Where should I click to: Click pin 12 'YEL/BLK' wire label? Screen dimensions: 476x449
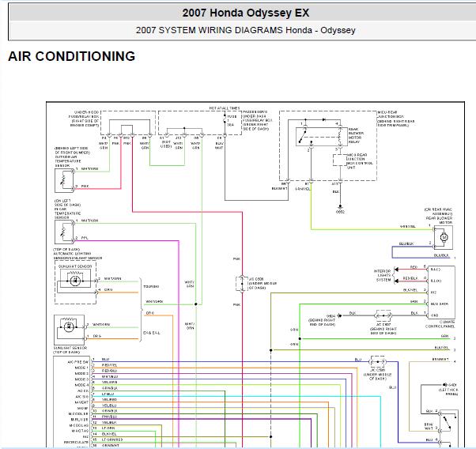pyautogui.click(x=109, y=422)
